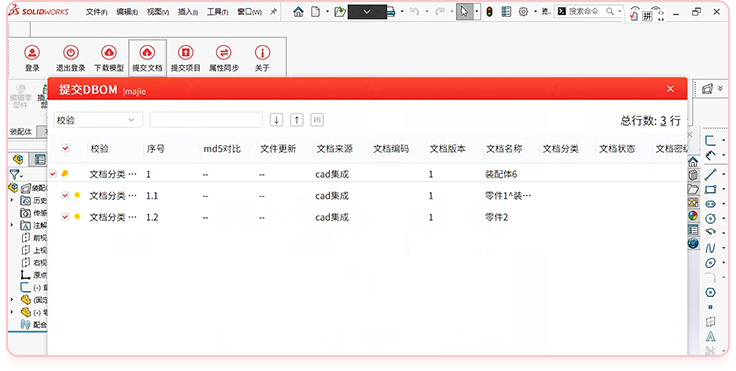The image size is (736, 371).
Task: Sort by the 文档名称 column header
Action: (x=504, y=149)
